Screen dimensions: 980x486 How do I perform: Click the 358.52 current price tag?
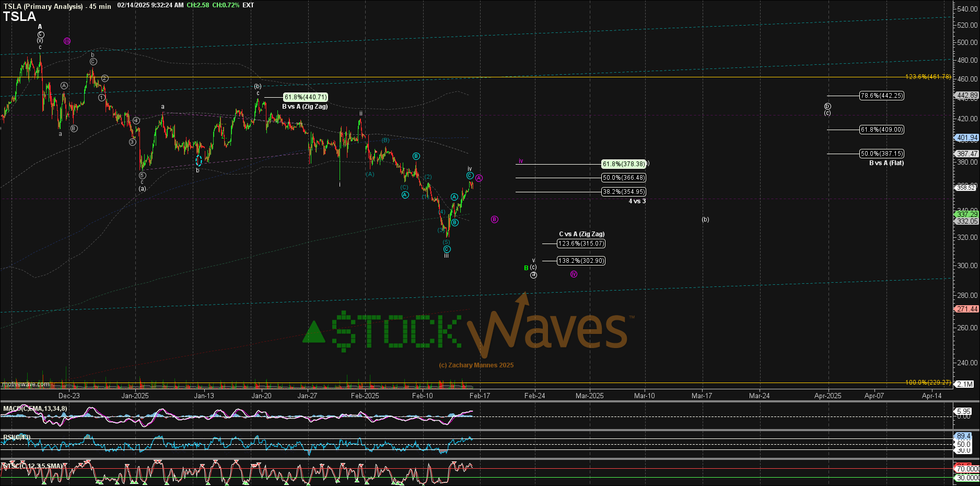(x=966, y=188)
